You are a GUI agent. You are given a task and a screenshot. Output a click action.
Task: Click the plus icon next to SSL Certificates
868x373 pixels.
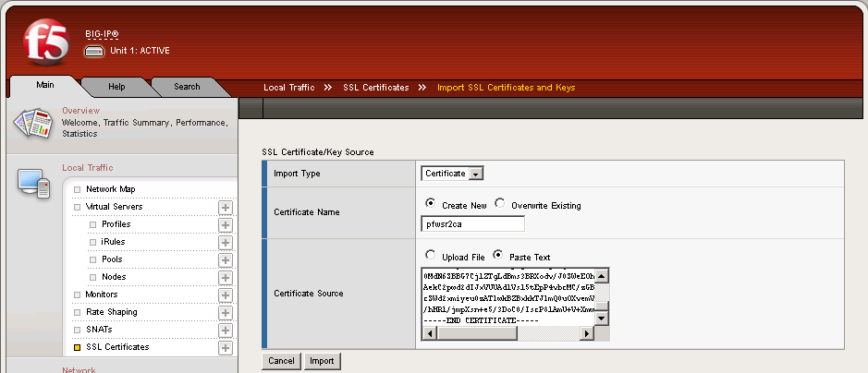coord(225,348)
